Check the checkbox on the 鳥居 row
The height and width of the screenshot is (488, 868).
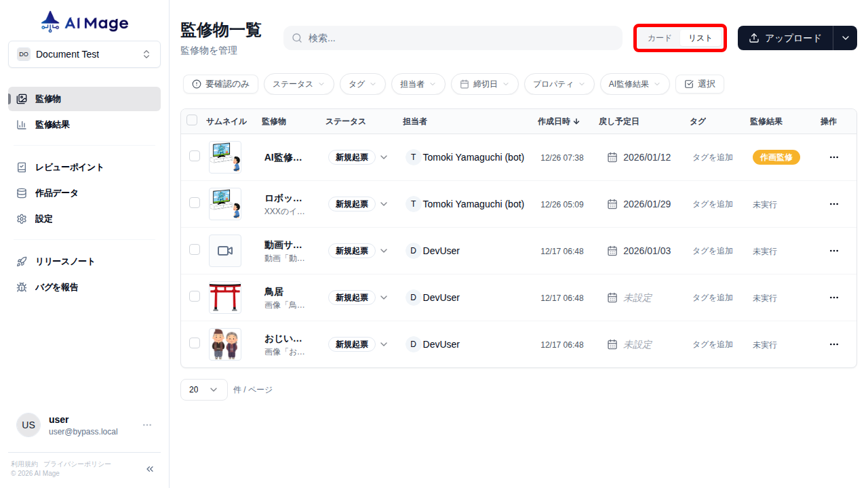click(x=195, y=297)
